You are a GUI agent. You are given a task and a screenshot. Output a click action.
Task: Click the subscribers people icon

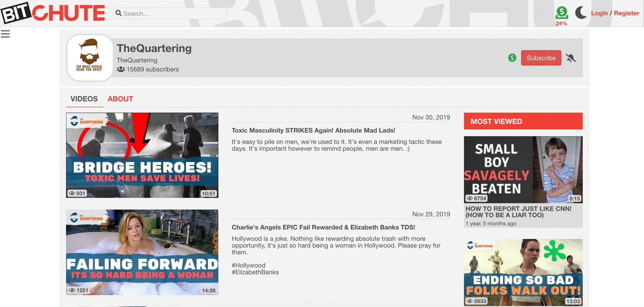[121, 69]
